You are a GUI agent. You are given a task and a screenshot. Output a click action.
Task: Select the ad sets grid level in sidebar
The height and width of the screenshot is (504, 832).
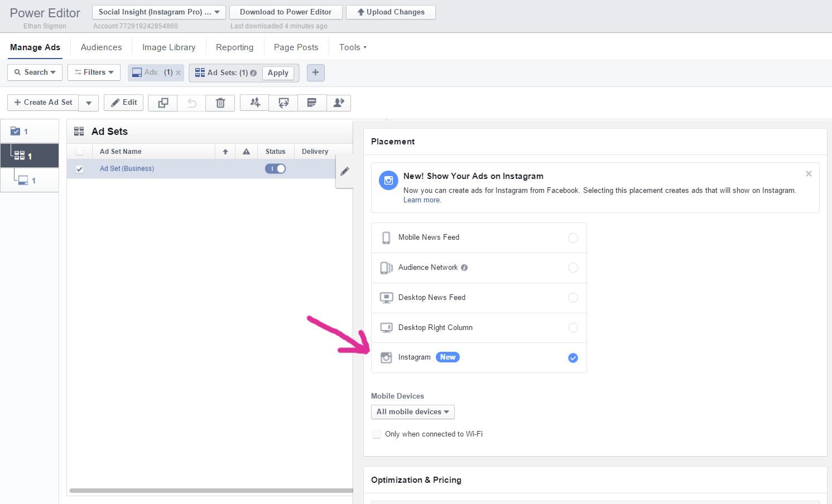pyautogui.click(x=30, y=156)
